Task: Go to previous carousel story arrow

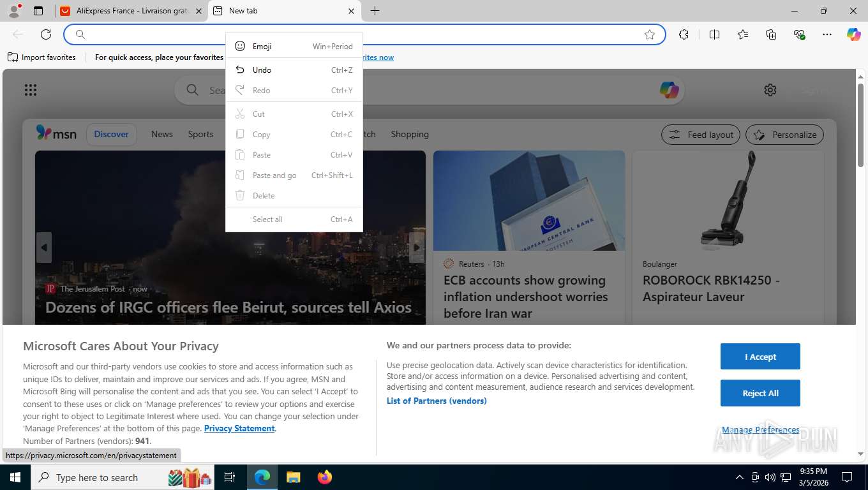Action: coord(43,248)
